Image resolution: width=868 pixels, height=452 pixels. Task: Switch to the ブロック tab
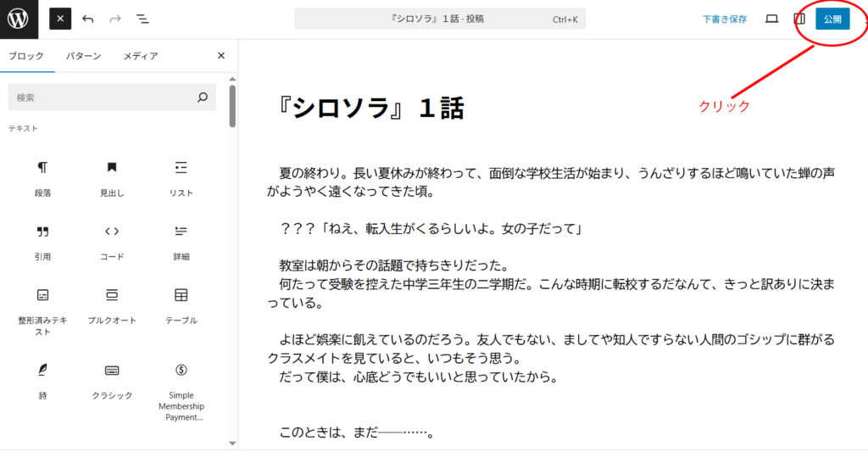tap(26, 56)
